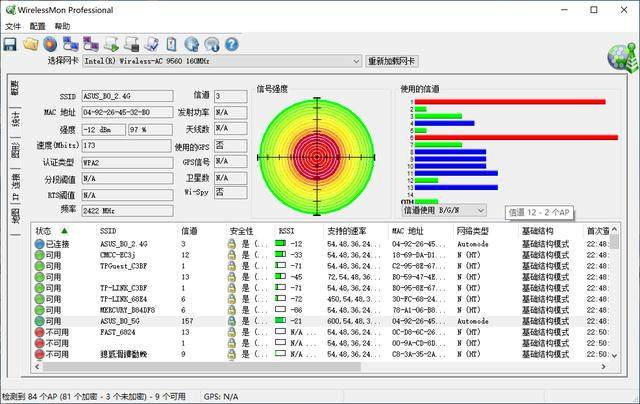Image resolution: width=640 pixels, height=404 pixels.
Task: Click the Save floppy disk icon
Action: coord(10,44)
